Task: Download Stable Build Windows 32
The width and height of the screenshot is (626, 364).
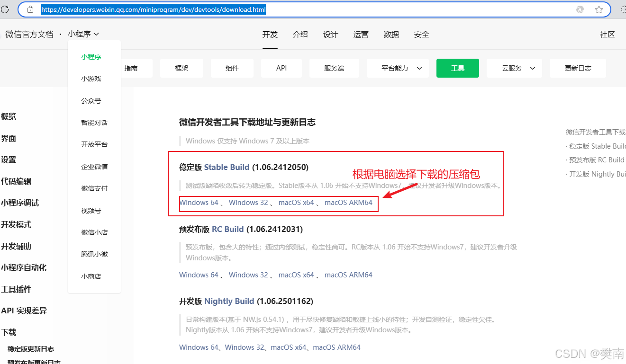Action: [x=248, y=203]
